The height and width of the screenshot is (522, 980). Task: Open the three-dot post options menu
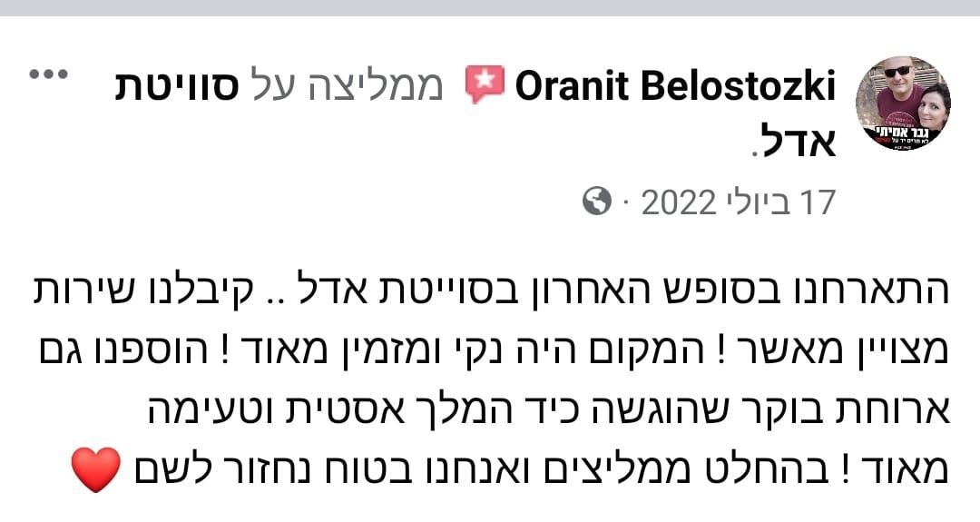coord(51,74)
